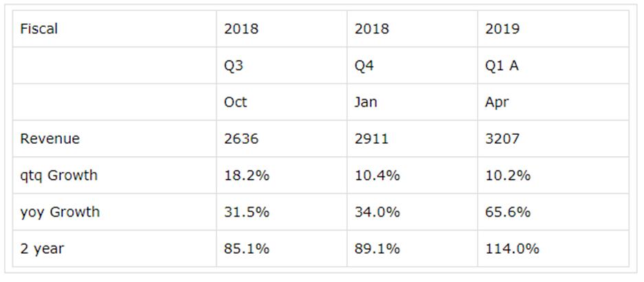The width and height of the screenshot is (644, 282).
Task: Select the 2019 fiscal year cell
Action: 502,29
